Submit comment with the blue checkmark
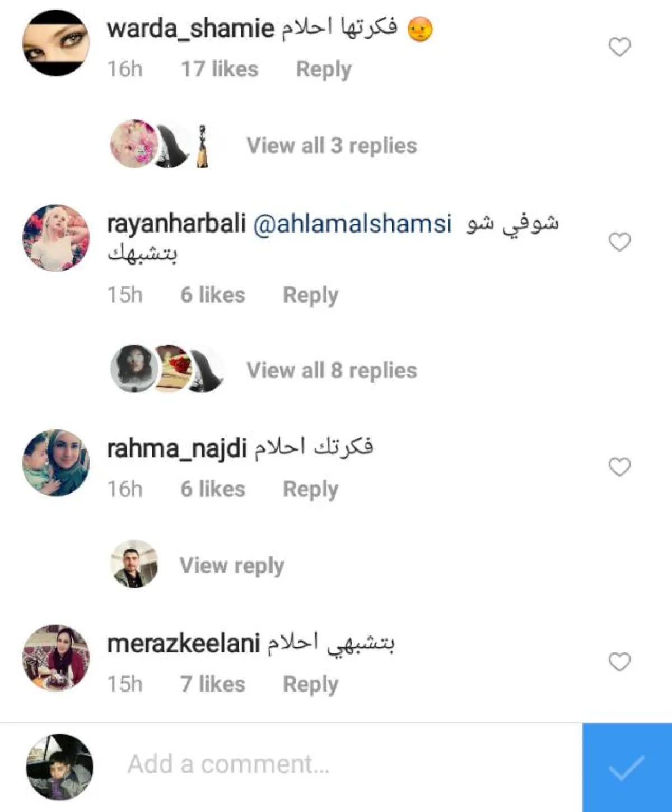This screenshot has height=812, width=672. point(627,767)
